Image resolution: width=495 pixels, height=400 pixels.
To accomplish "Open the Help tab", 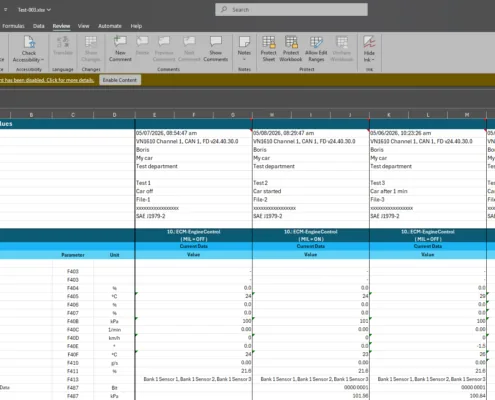I will 136,26.
